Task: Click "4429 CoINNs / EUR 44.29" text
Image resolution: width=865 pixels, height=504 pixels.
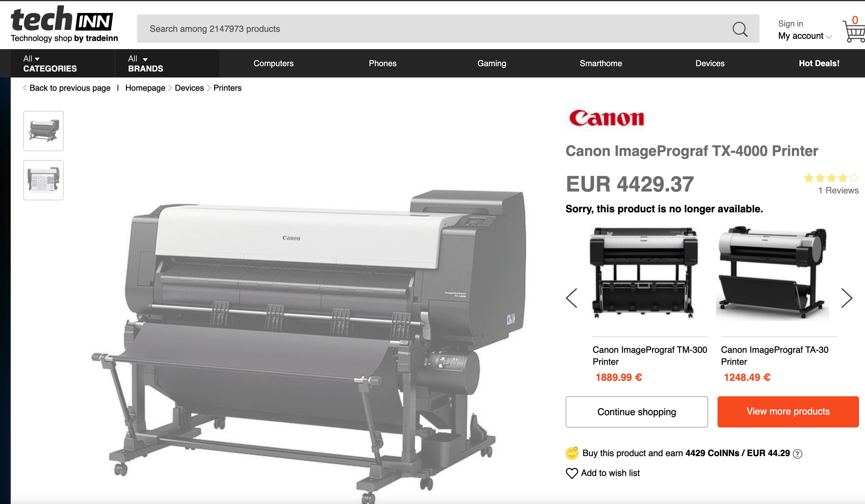Action: point(738,453)
